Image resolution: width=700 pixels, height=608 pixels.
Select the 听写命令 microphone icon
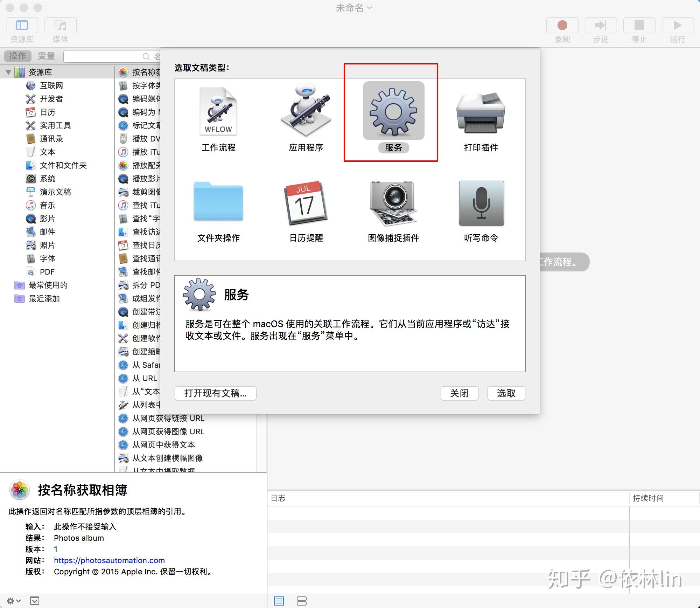[x=481, y=203]
